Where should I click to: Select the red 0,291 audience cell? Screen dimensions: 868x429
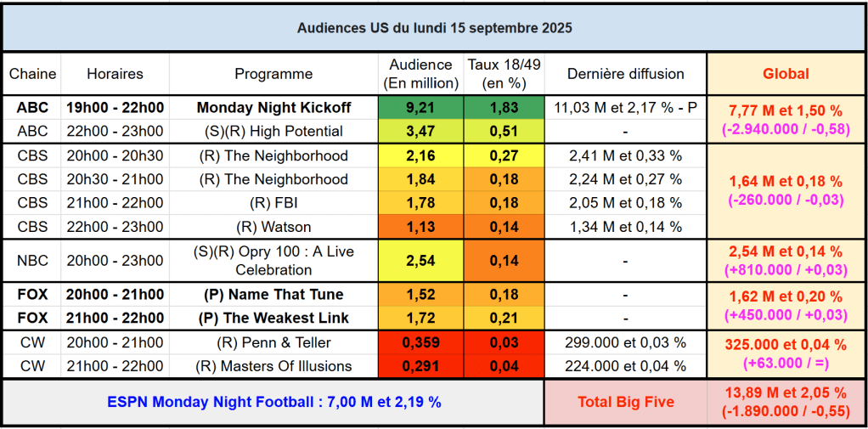[420, 367]
